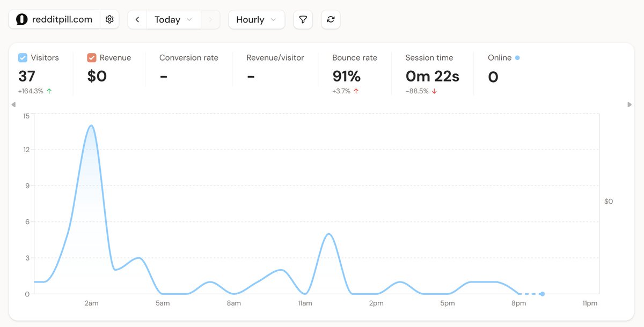Click the 15 y-axis label
Image resolution: width=644 pixels, height=327 pixels.
[26, 115]
